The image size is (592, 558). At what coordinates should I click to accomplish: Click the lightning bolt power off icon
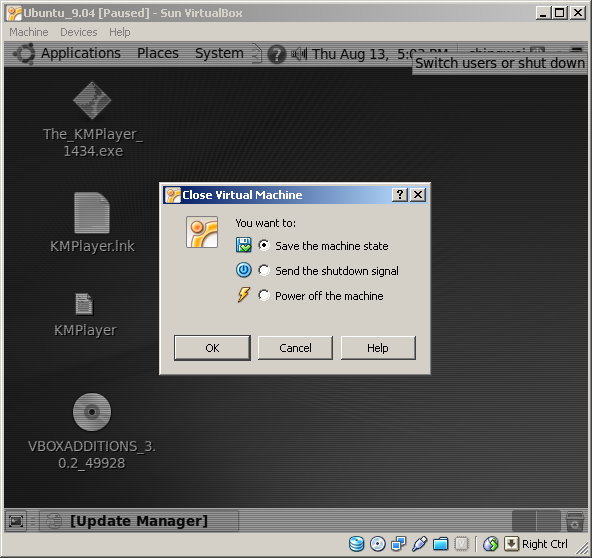(244, 295)
